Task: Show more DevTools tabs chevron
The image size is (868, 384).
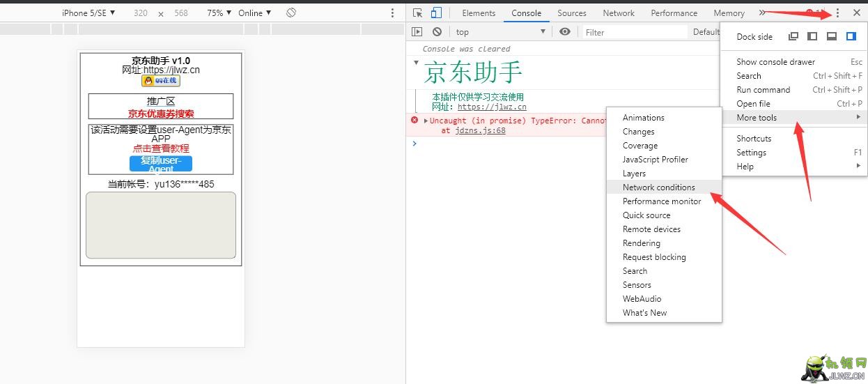Action: coord(761,13)
